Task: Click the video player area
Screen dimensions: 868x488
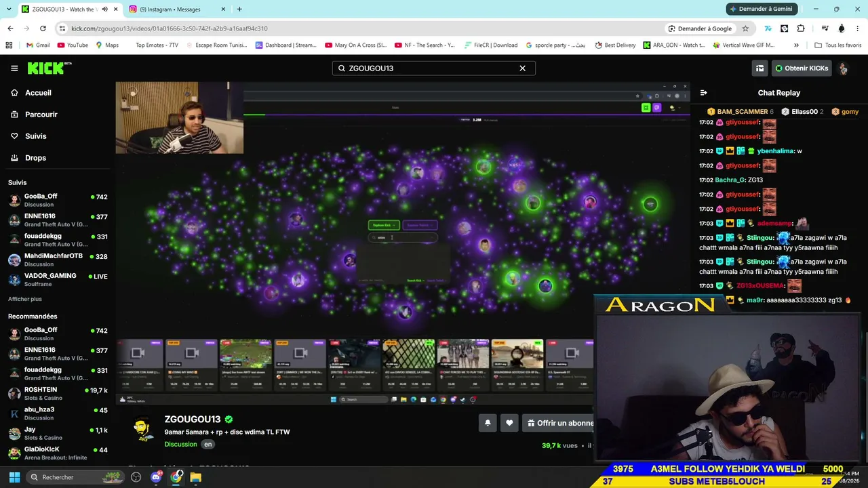Action: 403,244
